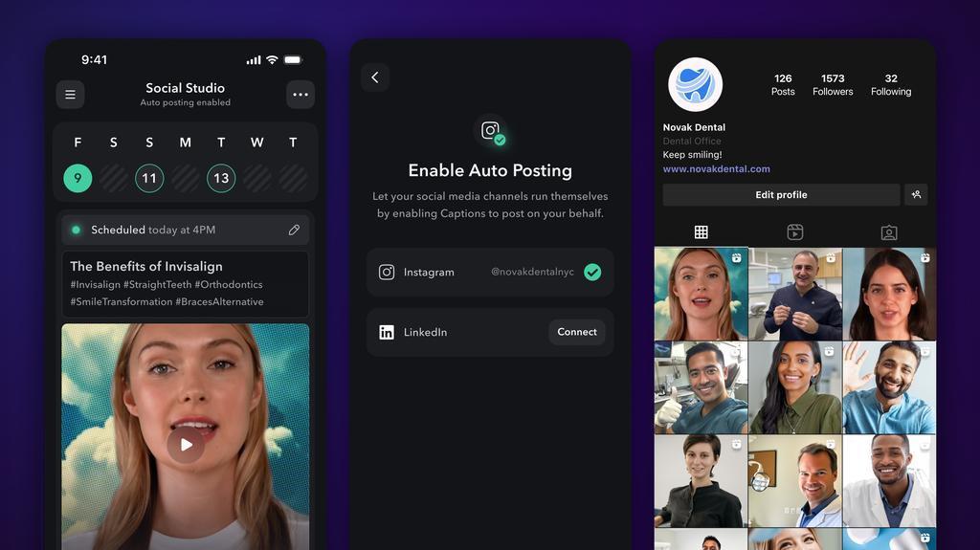This screenshot has width=980, height=550.
Task: Open the red-haired woman post thumbnail
Action: (x=701, y=294)
